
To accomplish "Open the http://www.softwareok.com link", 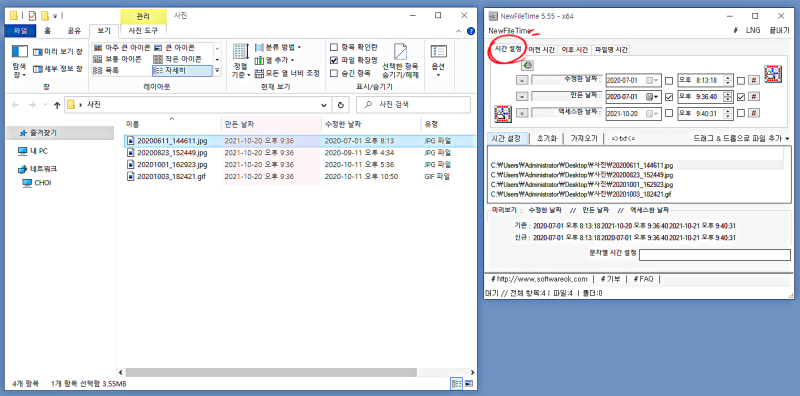I will [x=539, y=279].
